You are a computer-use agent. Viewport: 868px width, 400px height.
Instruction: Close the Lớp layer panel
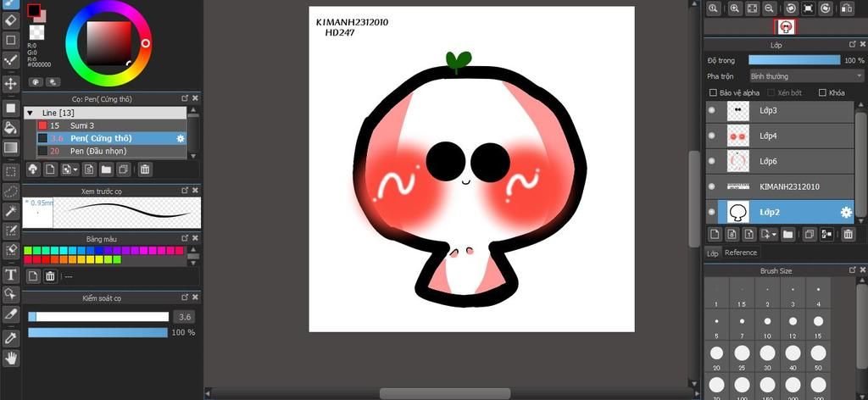coord(862,44)
